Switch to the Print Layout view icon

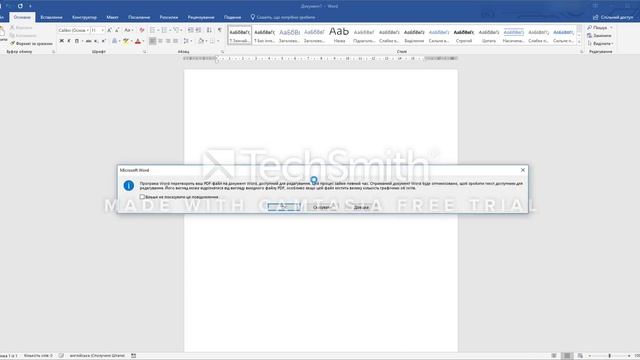pyautogui.click(x=567, y=356)
